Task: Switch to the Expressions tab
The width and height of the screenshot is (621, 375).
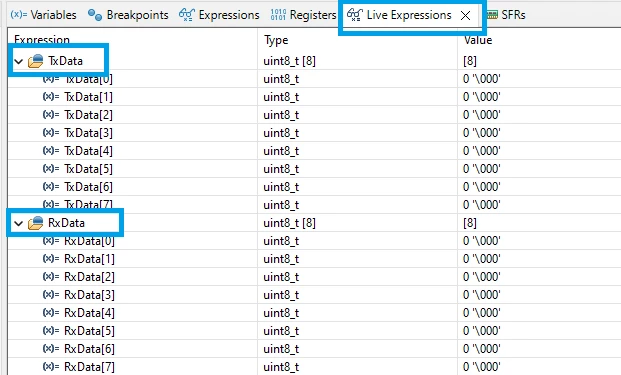Action: [219, 15]
